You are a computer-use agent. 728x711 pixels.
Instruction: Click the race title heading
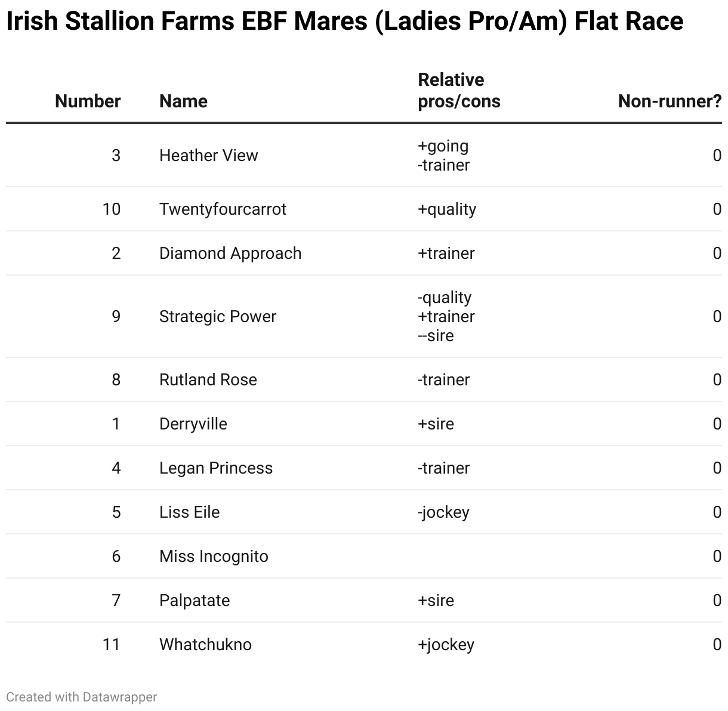(344, 22)
